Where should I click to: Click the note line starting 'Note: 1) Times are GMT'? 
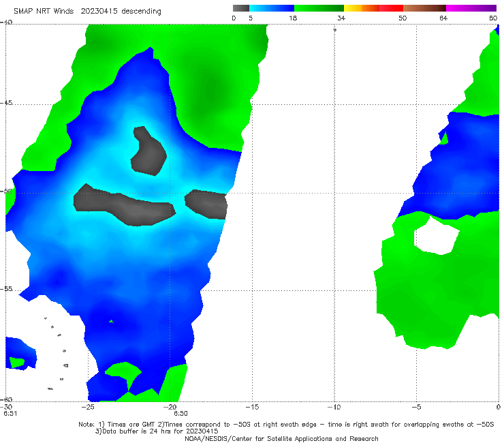286,425
